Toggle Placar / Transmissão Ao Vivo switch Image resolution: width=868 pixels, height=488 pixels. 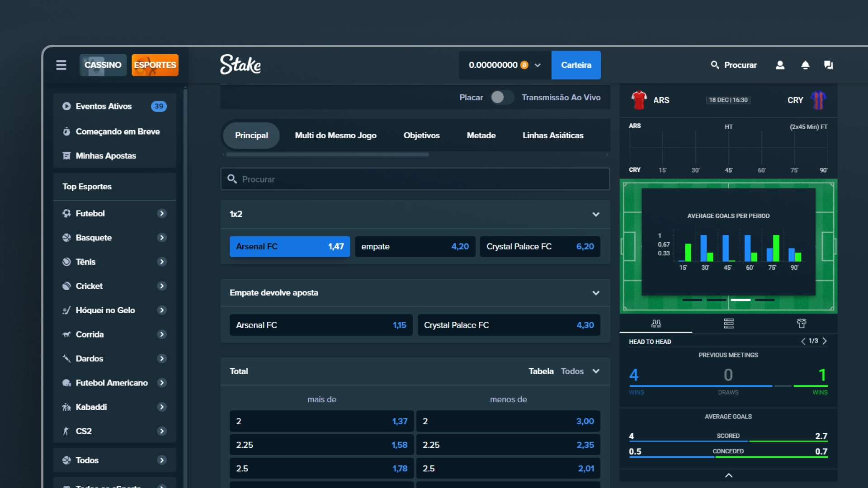click(502, 97)
